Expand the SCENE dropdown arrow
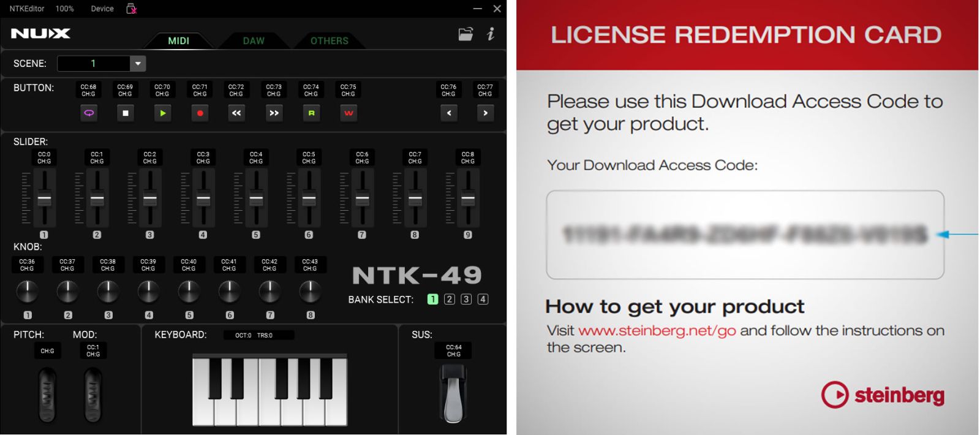Screen dimensions: 980x435 point(138,64)
